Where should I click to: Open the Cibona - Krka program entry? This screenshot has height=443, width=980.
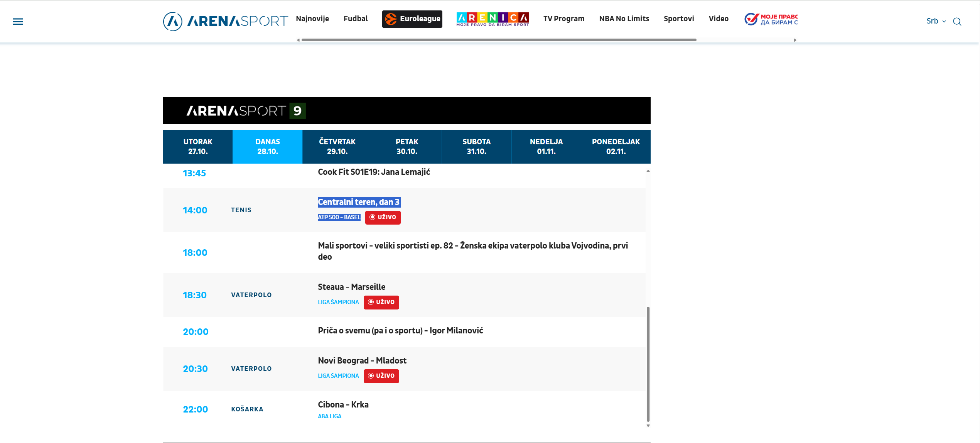tap(343, 405)
